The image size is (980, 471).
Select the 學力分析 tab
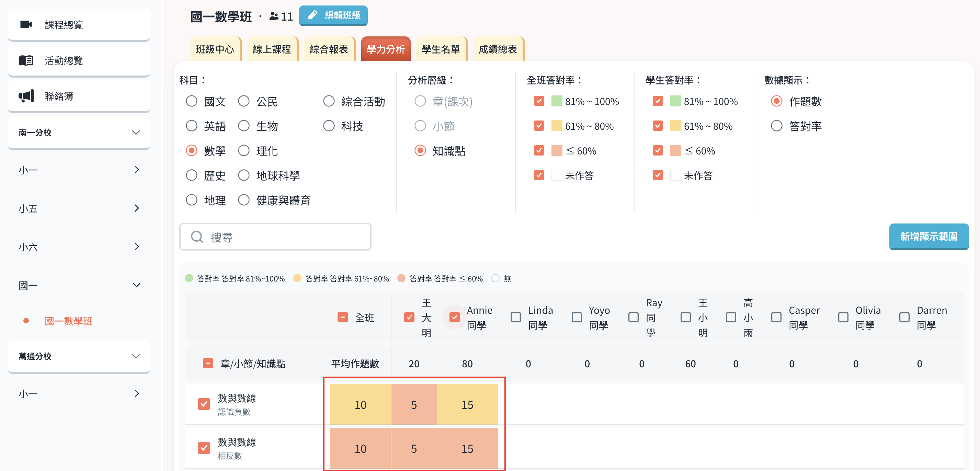(386, 49)
